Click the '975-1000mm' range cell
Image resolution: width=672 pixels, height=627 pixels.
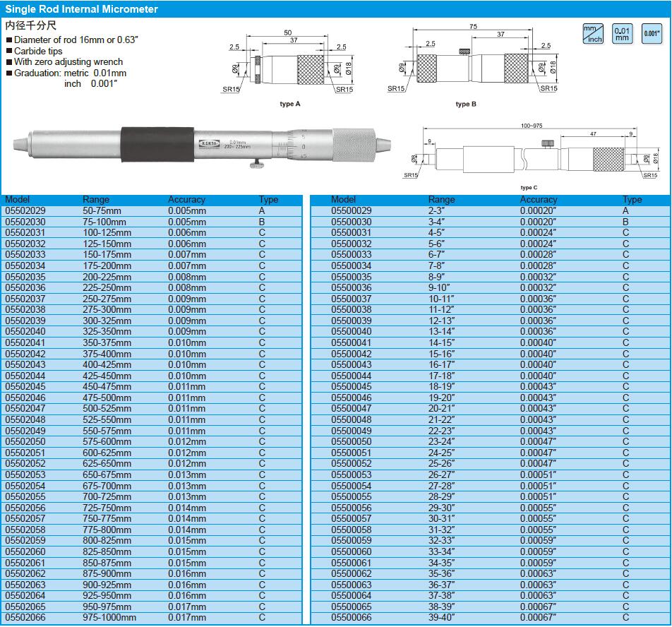click(109, 618)
